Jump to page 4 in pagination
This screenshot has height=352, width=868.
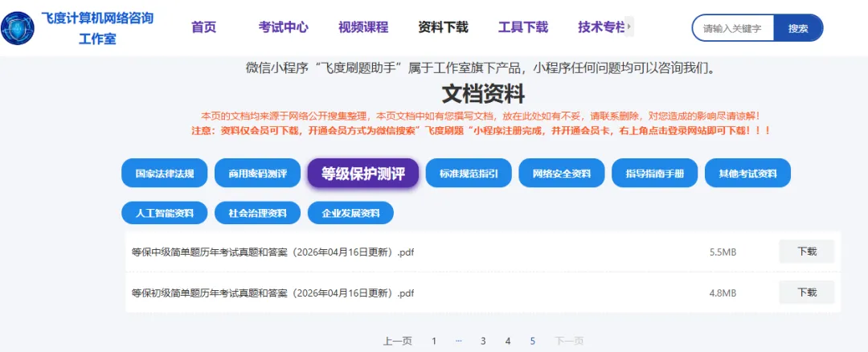(x=508, y=341)
